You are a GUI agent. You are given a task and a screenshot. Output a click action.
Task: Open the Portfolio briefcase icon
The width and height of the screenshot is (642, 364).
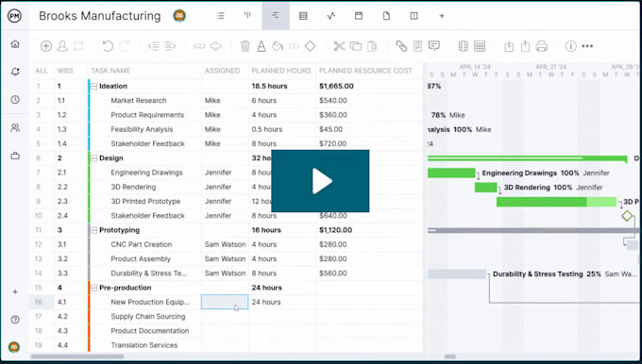click(x=15, y=156)
